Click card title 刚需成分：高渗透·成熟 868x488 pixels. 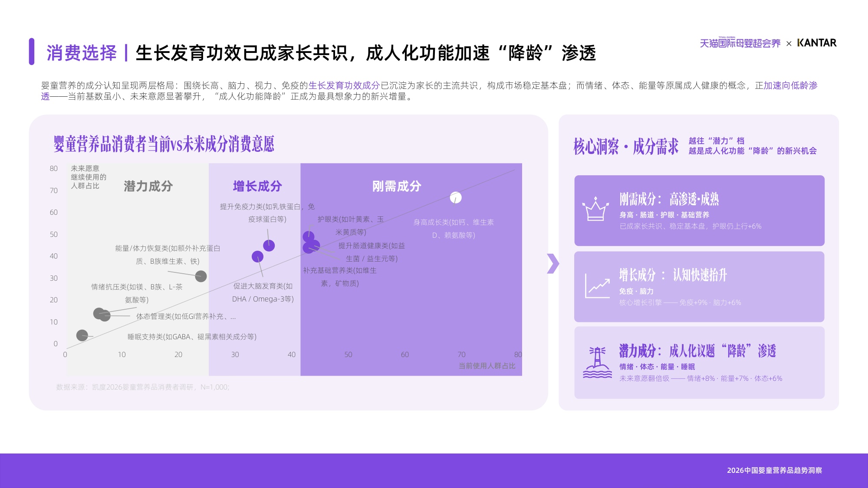[x=669, y=199]
